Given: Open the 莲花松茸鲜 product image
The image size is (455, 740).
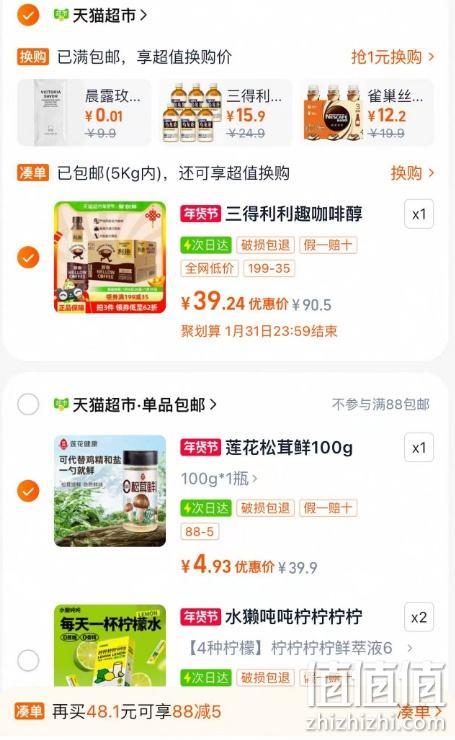Looking at the screenshot, I should point(110,491).
